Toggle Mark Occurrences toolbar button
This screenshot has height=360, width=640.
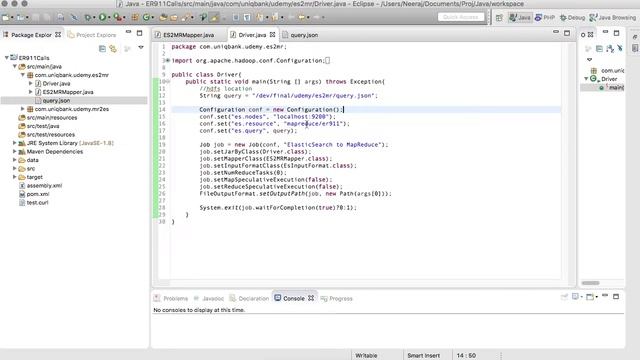[214, 18]
